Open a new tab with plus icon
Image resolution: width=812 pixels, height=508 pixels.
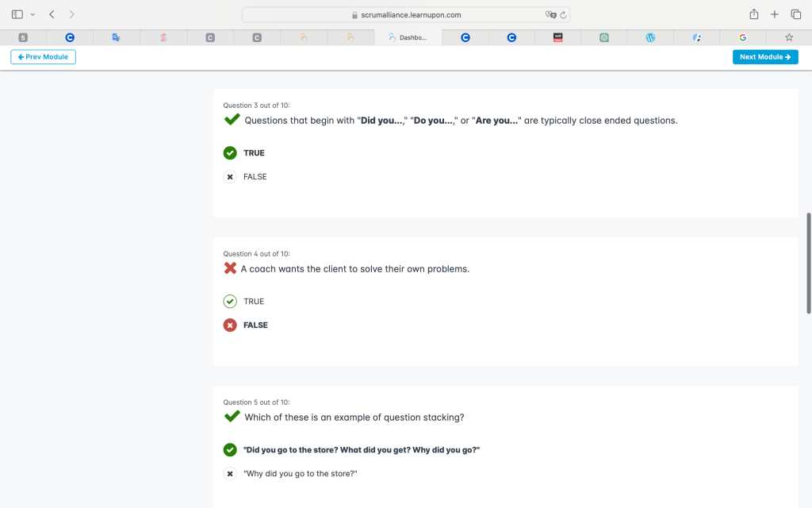(x=775, y=14)
